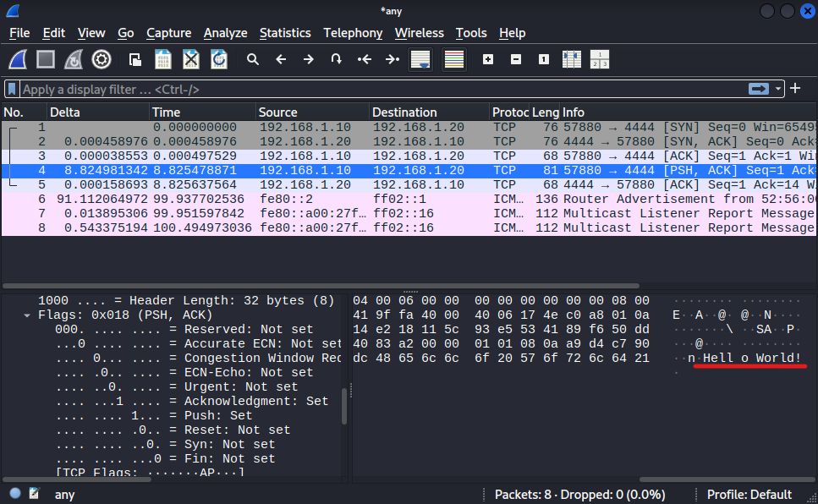
Task: Open the display filter history dropdown
Action: [x=778, y=89]
